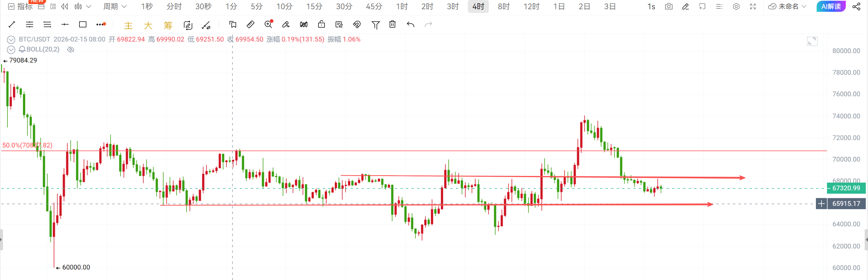Click the share icon
The image size is (868, 280).
[x=856, y=6]
